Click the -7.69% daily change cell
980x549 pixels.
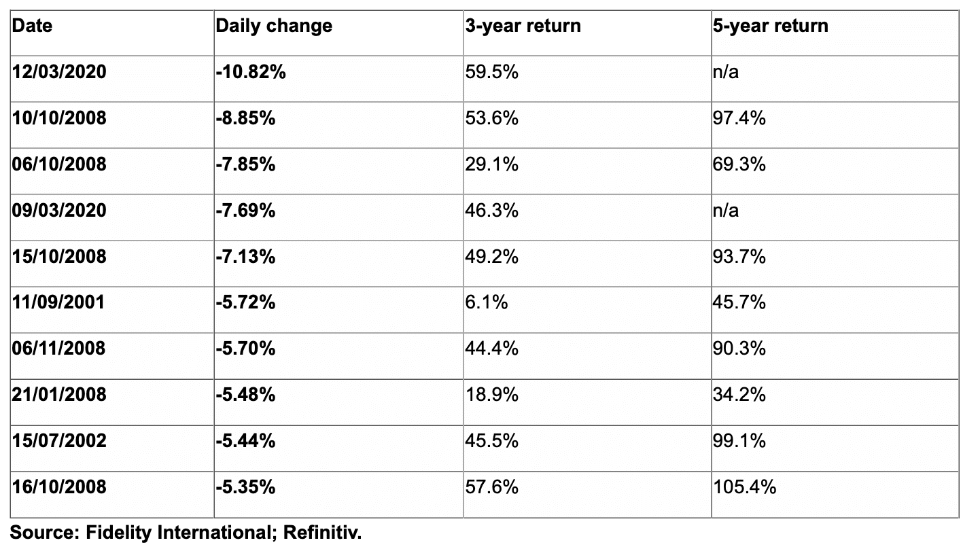coord(338,217)
